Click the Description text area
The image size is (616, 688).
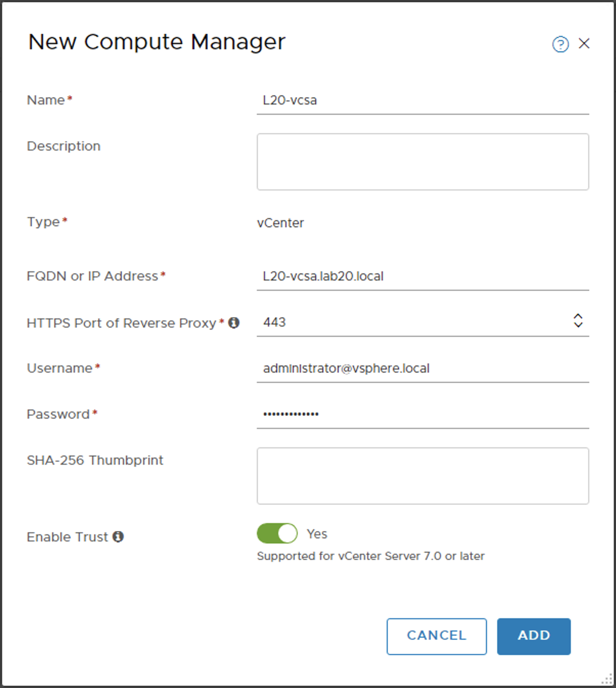[423, 161]
